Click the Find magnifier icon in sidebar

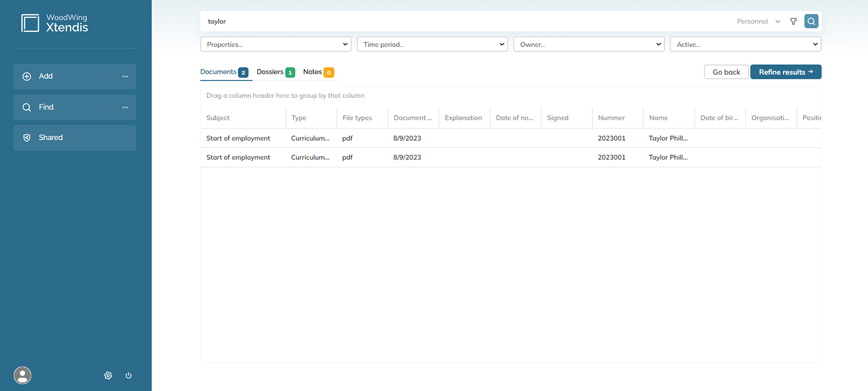point(27,107)
